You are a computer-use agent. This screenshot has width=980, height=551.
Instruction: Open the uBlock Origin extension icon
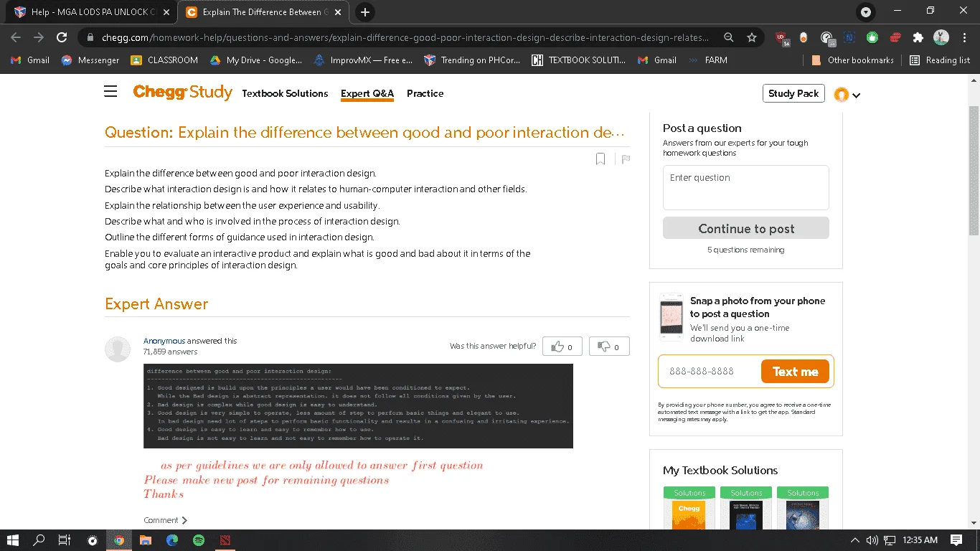[x=781, y=38]
